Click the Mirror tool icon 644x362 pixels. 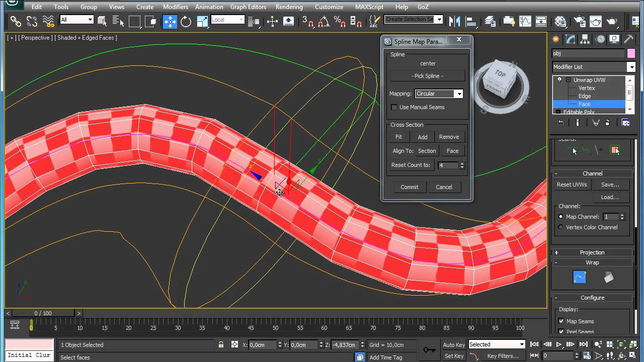point(454,21)
